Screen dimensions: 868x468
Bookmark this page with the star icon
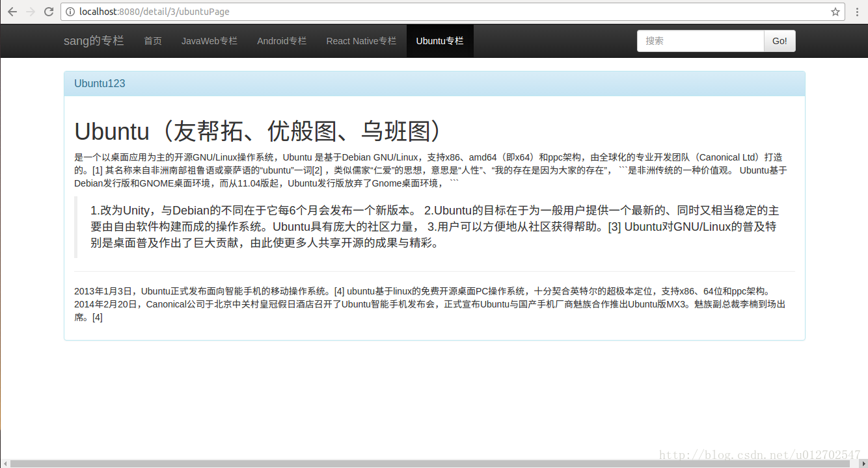coord(835,12)
